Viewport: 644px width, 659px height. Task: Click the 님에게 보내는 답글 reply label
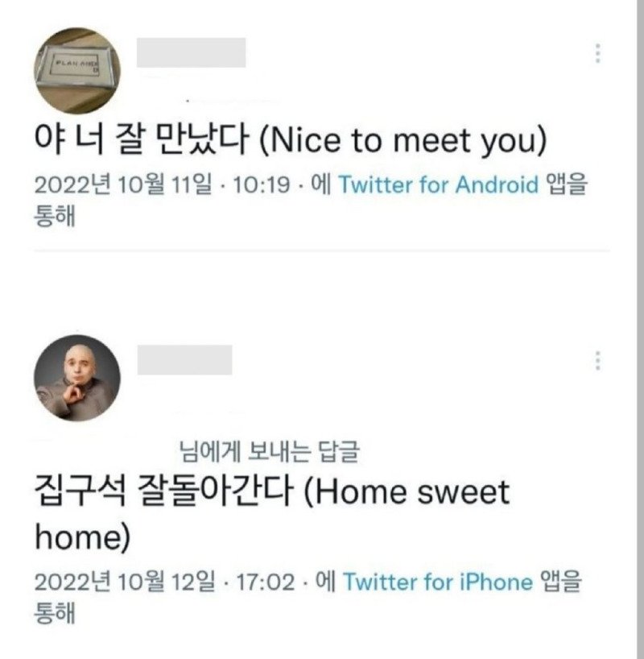click(270, 452)
